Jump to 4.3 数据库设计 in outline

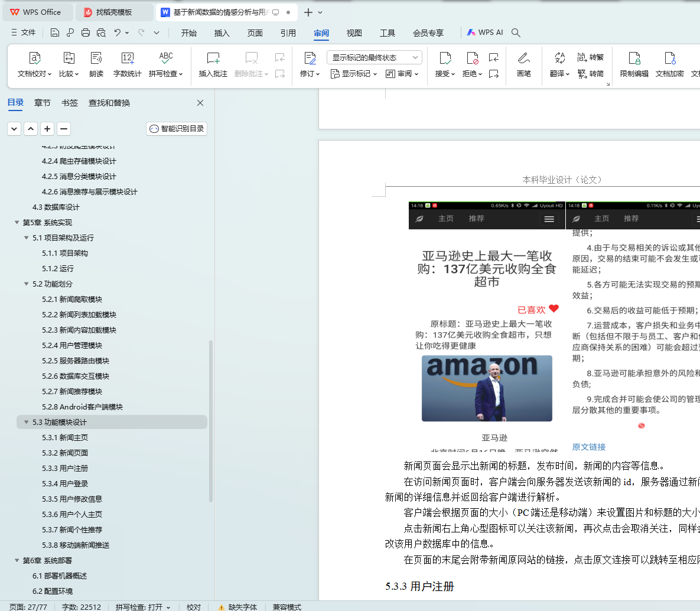pyautogui.click(x=56, y=207)
